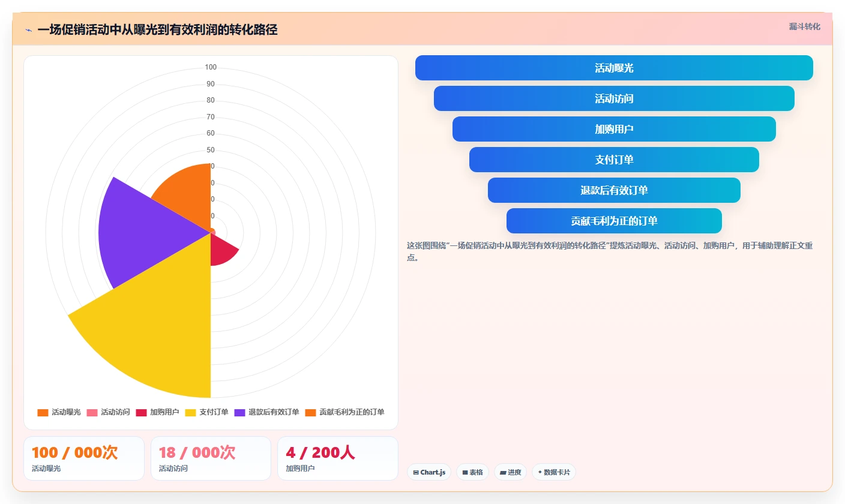Click the Chart.js tag chip

429,472
